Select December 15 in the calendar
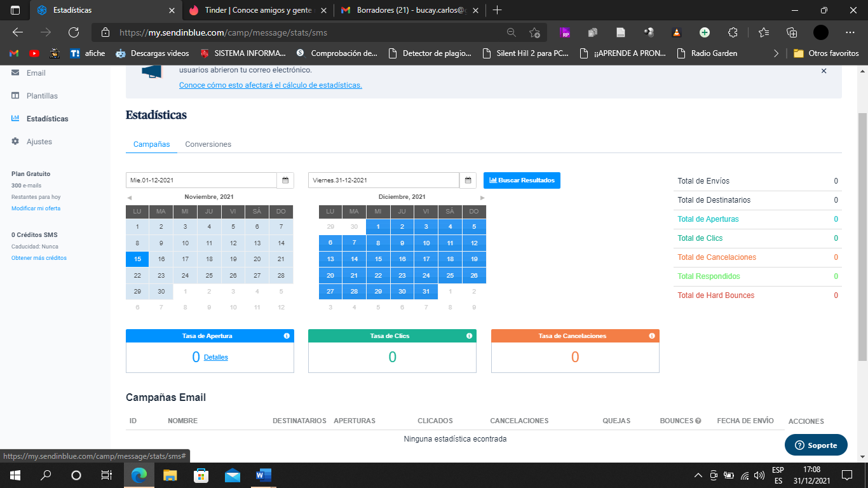 click(x=378, y=259)
